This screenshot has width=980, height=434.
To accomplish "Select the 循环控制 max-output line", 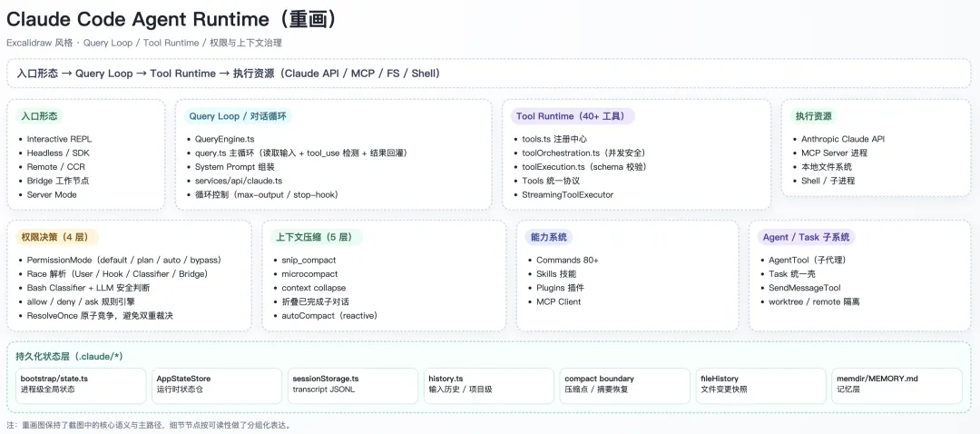I will pos(266,194).
